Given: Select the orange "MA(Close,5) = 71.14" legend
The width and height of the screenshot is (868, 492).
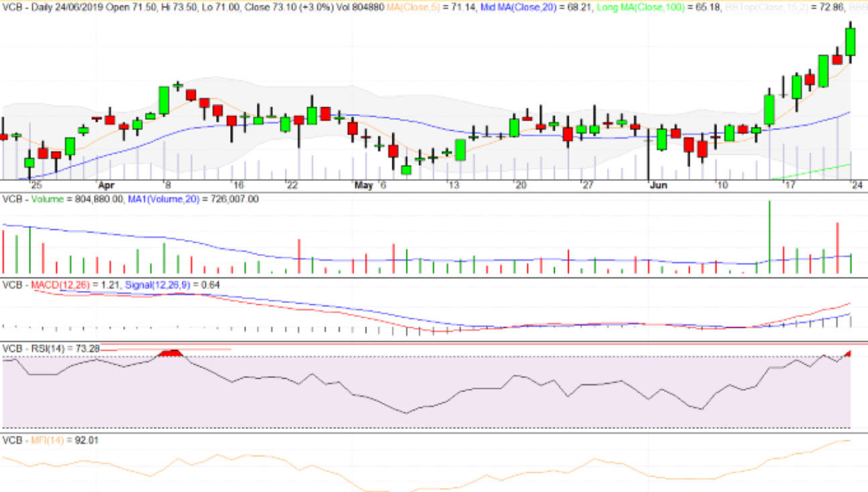Looking at the screenshot, I should tap(432, 6).
